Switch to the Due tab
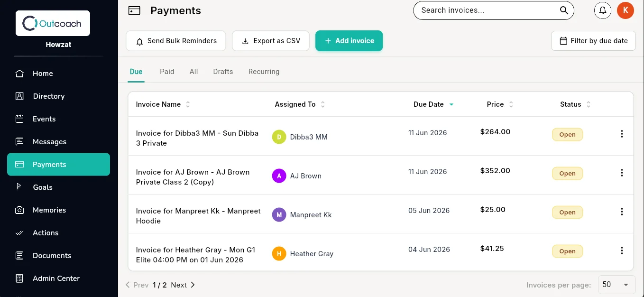 (136, 72)
